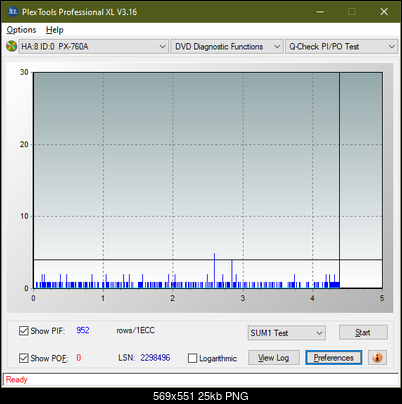Image resolution: width=402 pixels, height=404 pixels.
Task: Open the Options menu
Action: [x=21, y=30]
